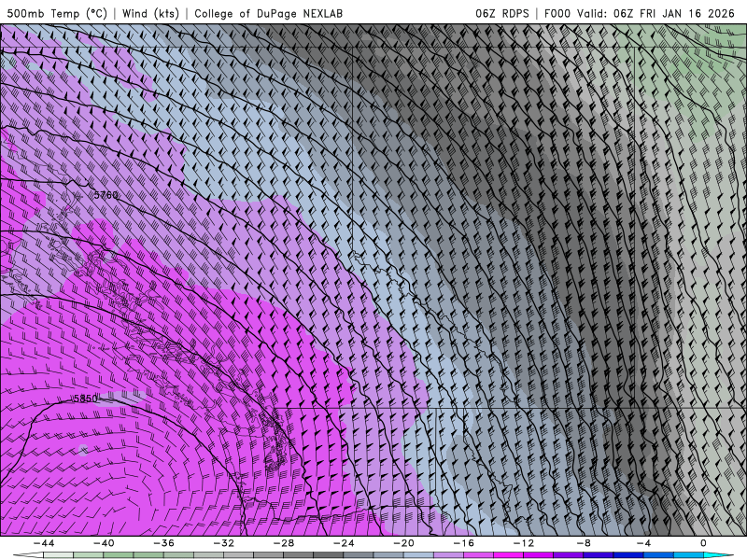The width and height of the screenshot is (747, 560).
Task: Click the -16 colorbar tick label
Action: coord(463,543)
